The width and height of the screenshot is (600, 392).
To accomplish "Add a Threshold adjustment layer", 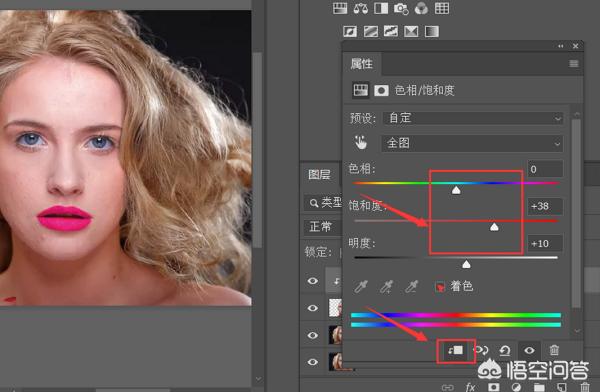I will click(x=391, y=31).
